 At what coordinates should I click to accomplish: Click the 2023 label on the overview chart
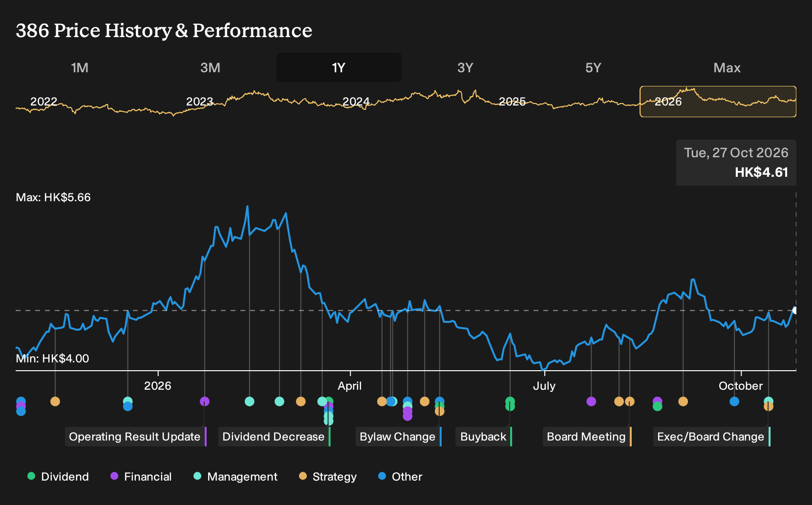(200, 102)
